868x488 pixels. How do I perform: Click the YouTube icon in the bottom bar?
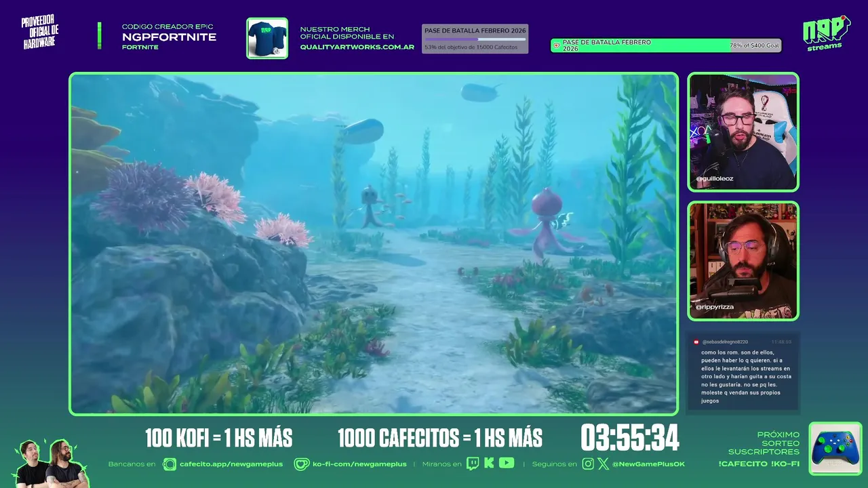[x=507, y=464]
